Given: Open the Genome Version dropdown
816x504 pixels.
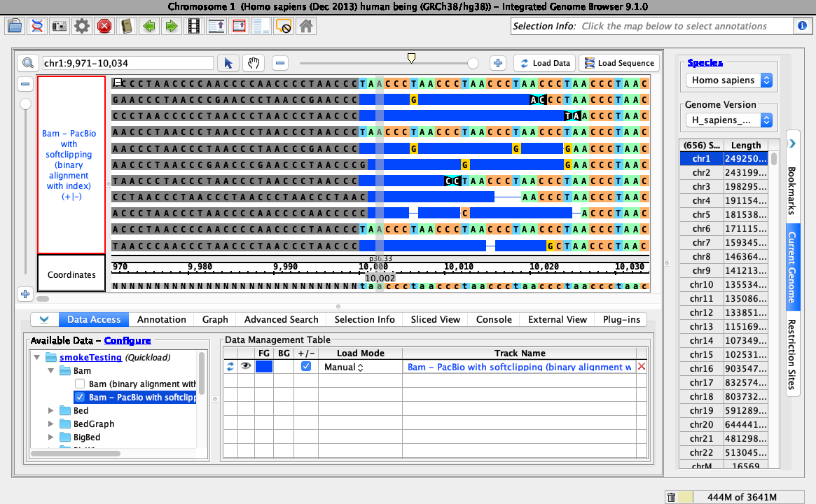Looking at the screenshot, I should click(x=728, y=120).
